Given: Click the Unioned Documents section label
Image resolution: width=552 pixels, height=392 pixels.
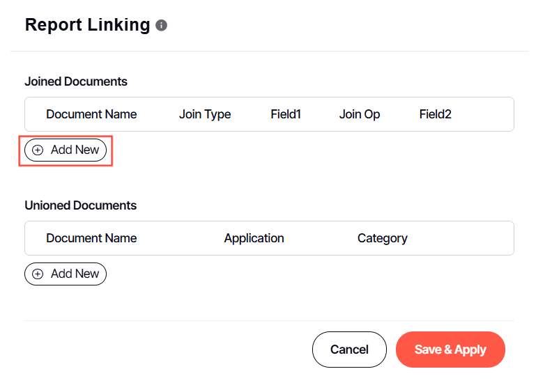Looking at the screenshot, I should pyautogui.click(x=80, y=205).
